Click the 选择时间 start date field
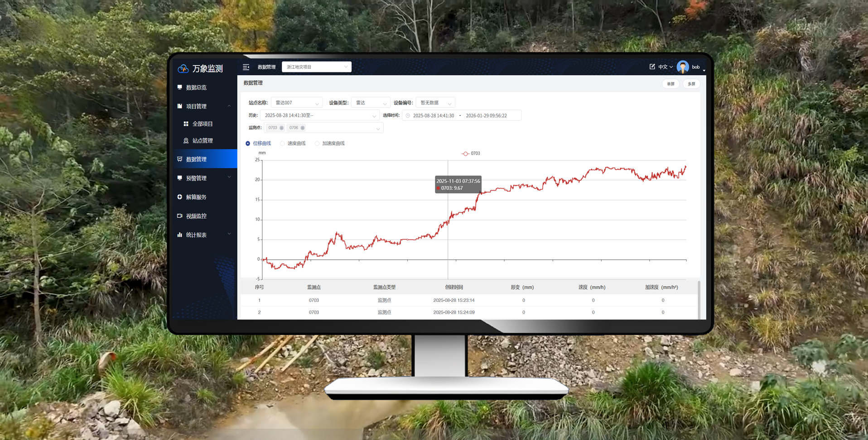This screenshot has height=440, width=868. pyautogui.click(x=433, y=116)
